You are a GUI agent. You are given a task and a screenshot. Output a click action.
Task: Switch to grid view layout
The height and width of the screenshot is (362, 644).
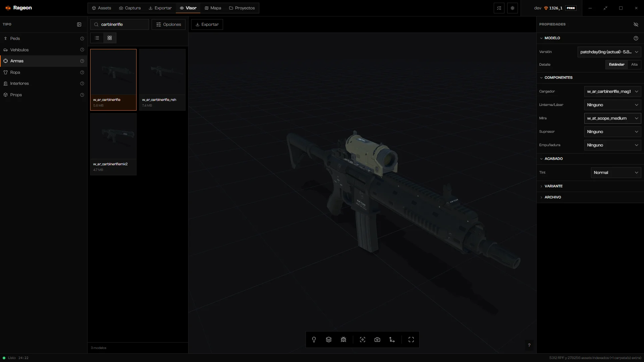click(x=110, y=38)
